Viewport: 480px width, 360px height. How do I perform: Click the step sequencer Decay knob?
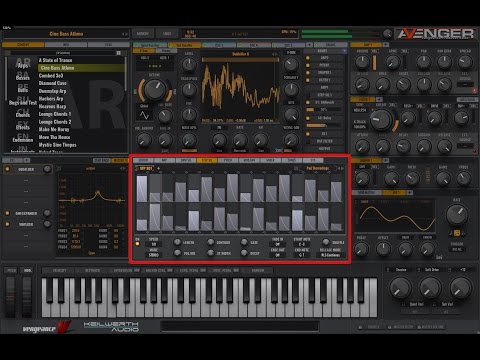click(x=244, y=253)
